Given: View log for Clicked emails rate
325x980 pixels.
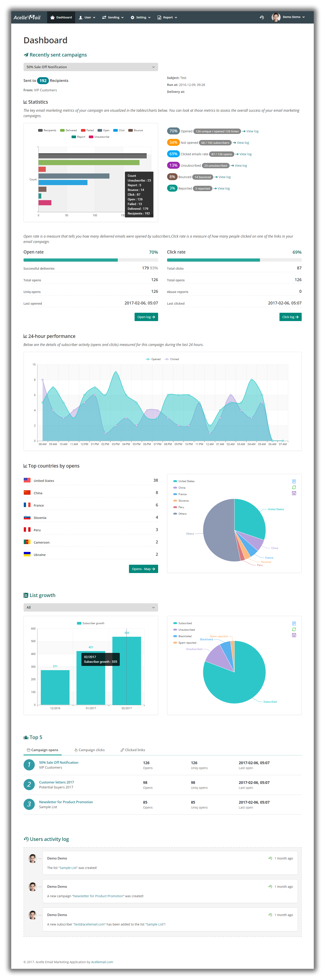Looking at the screenshot, I should click(244, 154).
